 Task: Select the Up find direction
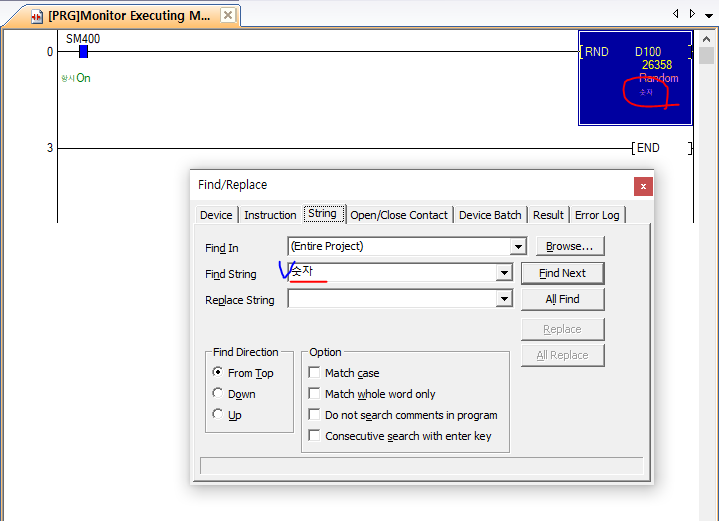218,414
